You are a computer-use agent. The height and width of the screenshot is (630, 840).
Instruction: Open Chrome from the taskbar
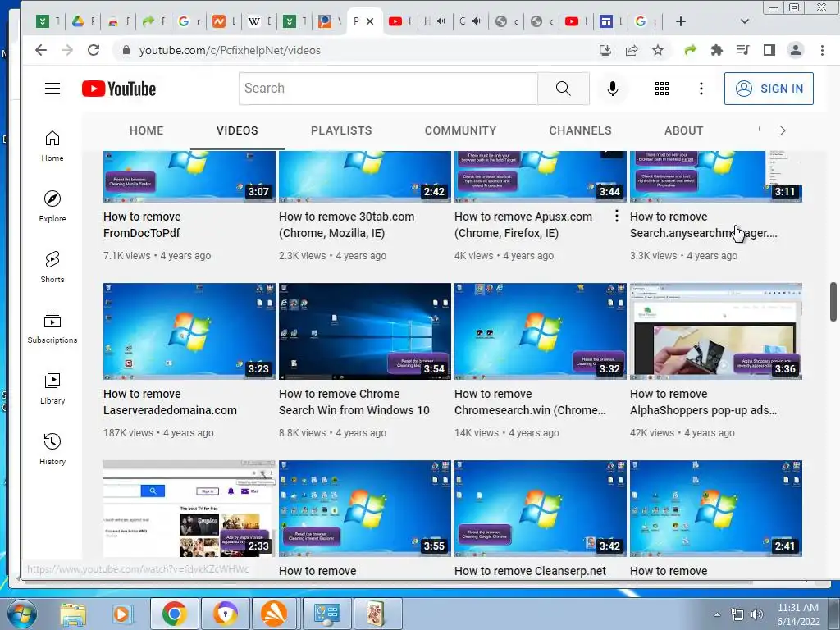click(174, 614)
